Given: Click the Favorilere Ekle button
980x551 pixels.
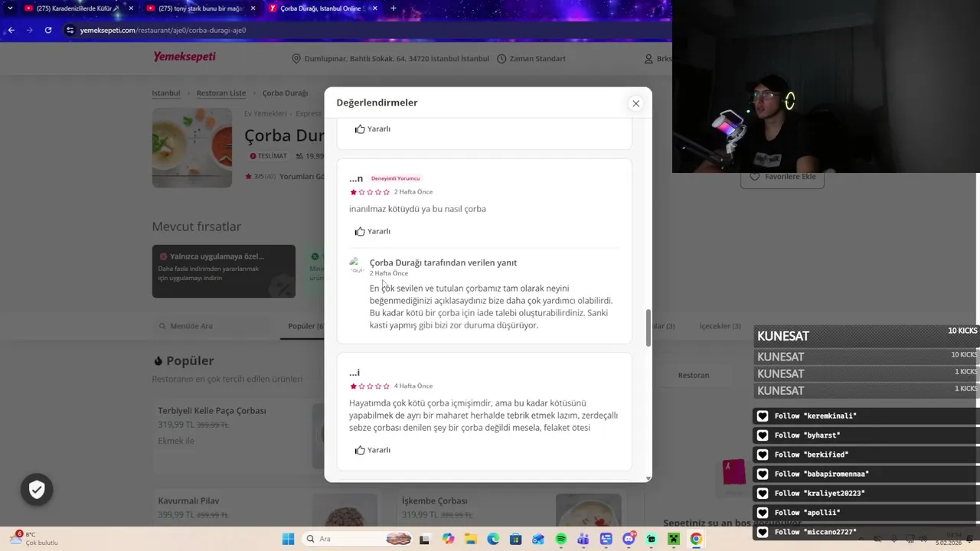Looking at the screenshot, I should (782, 177).
